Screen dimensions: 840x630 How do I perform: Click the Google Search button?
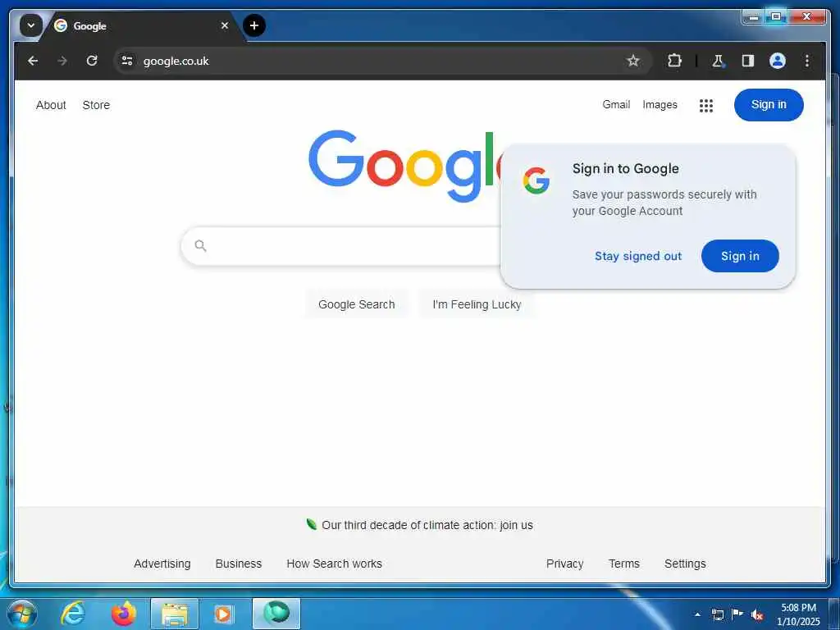pyautogui.click(x=356, y=304)
